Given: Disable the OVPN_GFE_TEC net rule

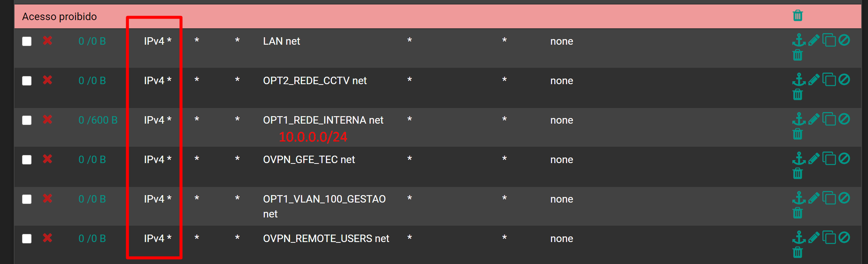Looking at the screenshot, I should 845,159.
